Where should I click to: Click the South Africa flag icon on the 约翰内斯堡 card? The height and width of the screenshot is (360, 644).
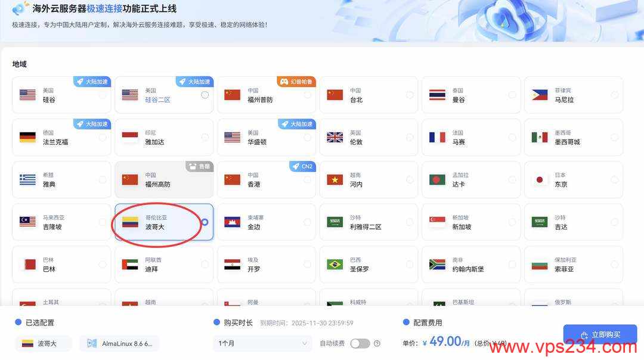[x=436, y=264]
